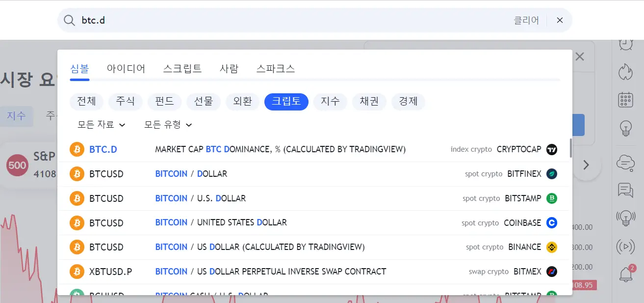Image resolution: width=644 pixels, height=303 pixels.
Task: Open the ideas lightbulb icon in sidebar
Action: click(625, 129)
